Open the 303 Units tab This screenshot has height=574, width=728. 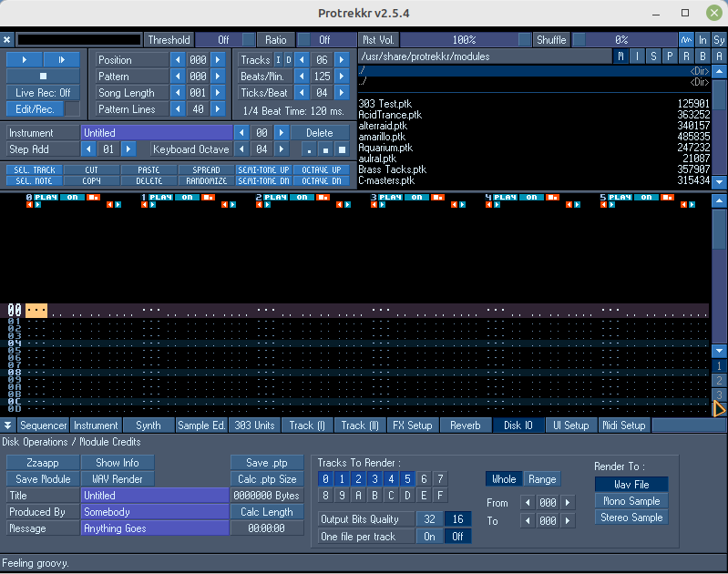click(x=254, y=425)
